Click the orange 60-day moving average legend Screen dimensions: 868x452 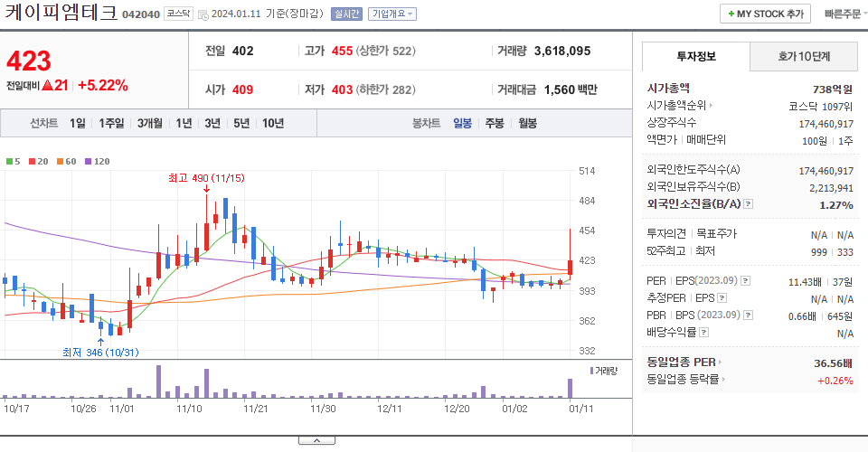pyautogui.click(x=66, y=162)
